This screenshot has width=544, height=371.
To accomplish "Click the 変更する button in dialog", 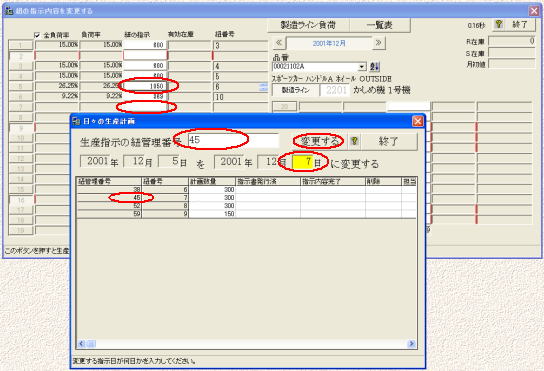I will 319,141.
